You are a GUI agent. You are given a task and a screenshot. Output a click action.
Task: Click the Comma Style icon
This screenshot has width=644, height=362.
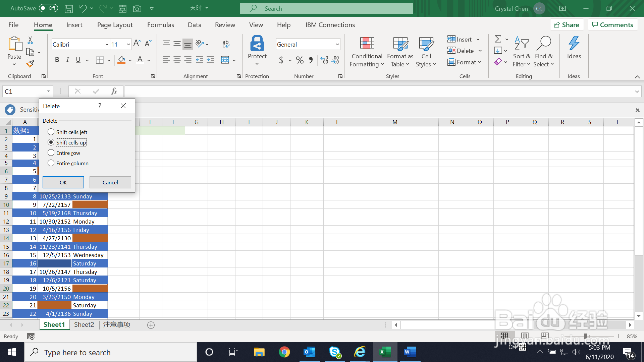(x=311, y=60)
